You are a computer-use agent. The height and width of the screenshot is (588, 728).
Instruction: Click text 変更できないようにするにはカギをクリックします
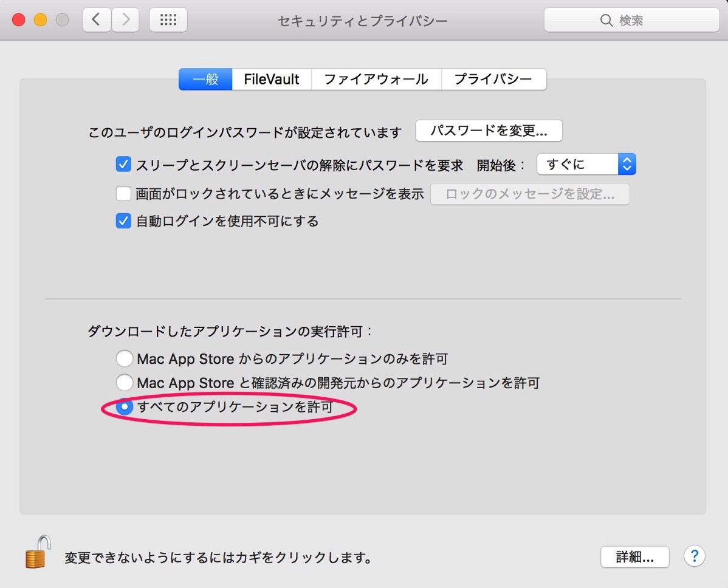[x=218, y=558]
